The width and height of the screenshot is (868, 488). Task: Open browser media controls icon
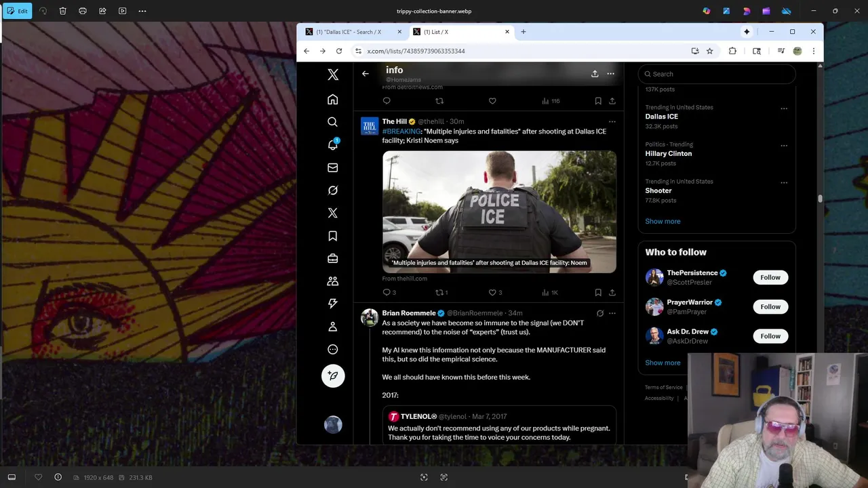781,51
